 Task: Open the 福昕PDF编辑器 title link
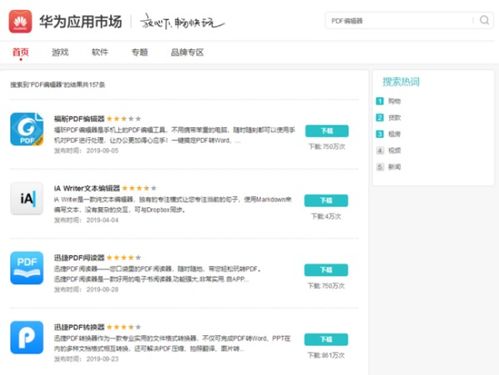click(x=79, y=119)
